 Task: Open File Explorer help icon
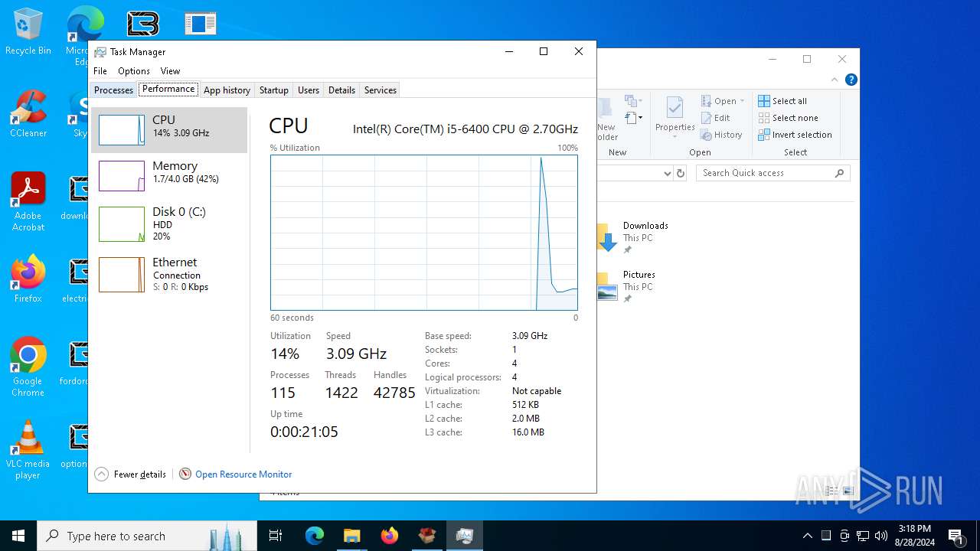tap(851, 80)
